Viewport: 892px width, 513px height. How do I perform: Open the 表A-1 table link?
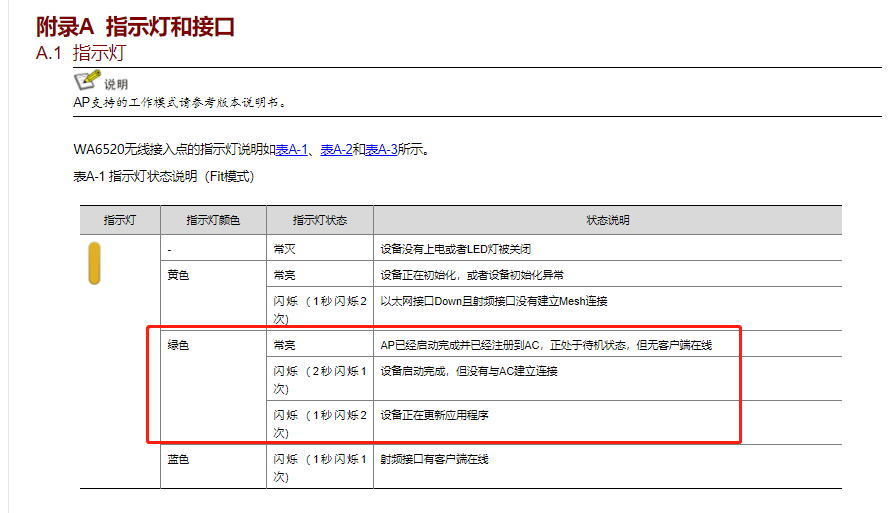point(291,150)
